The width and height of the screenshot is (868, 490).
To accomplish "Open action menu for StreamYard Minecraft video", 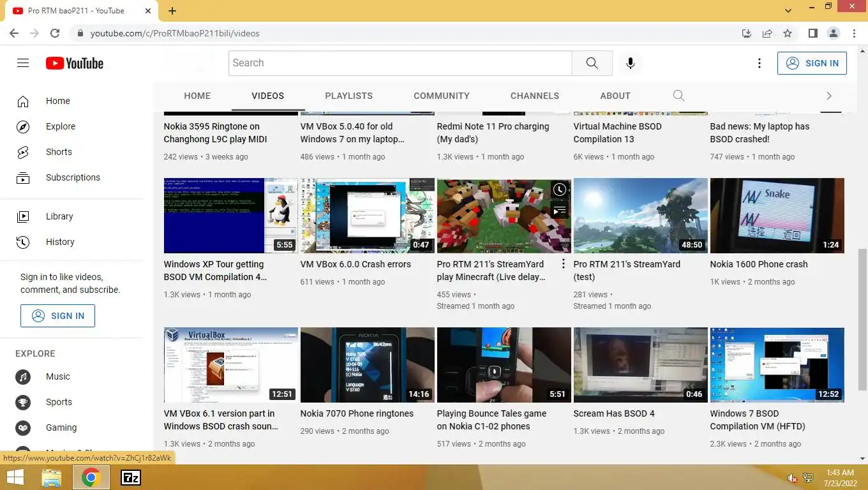I will coord(564,264).
